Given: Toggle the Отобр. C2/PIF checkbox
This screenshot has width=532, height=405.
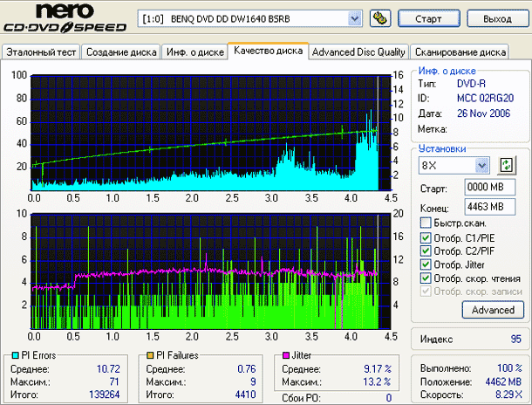Looking at the screenshot, I should pos(426,251).
